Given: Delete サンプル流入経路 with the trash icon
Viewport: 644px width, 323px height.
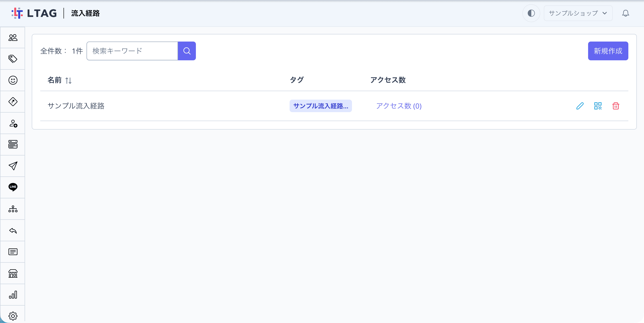Looking at the screenshot, I should pyautogui.click(x=616, y=106).
